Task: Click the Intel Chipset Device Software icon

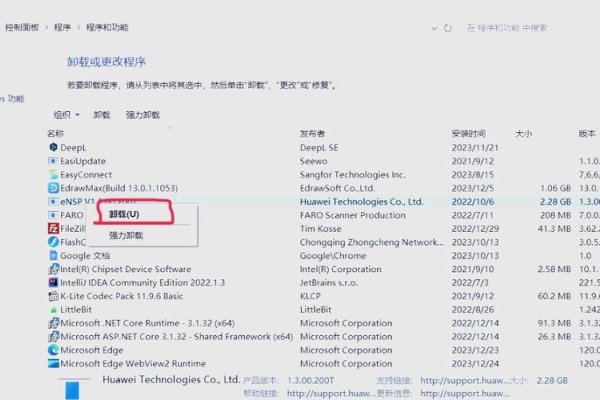Action: point(53,269)
